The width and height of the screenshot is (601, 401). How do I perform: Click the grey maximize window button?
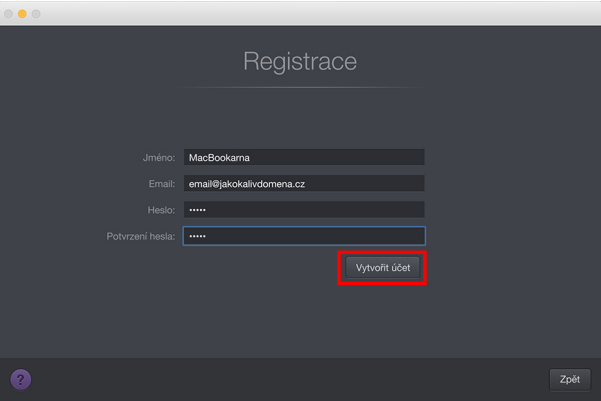coord(37,14)
